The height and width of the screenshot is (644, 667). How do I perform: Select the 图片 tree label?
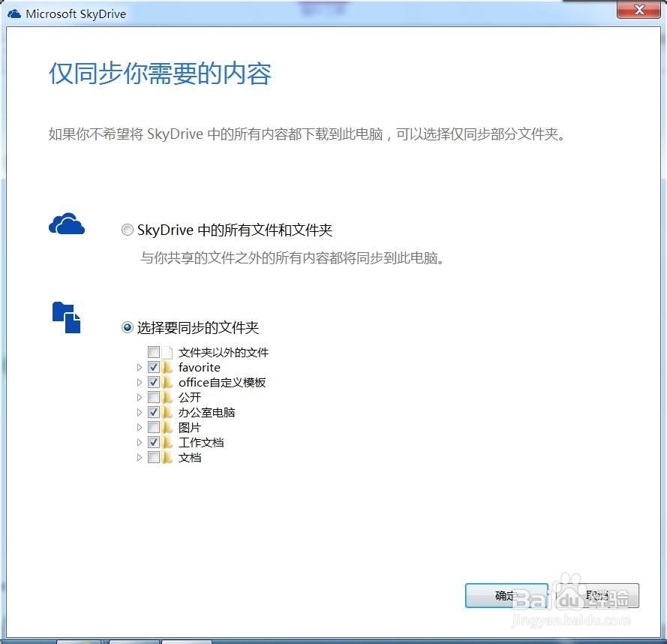[x=190, y=427]
